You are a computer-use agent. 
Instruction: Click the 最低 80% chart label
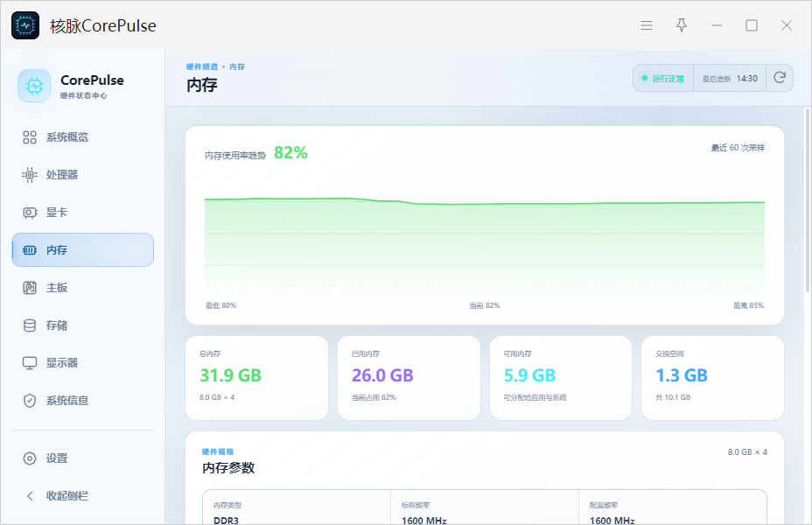pyautogui.click(x=220, y=305)
